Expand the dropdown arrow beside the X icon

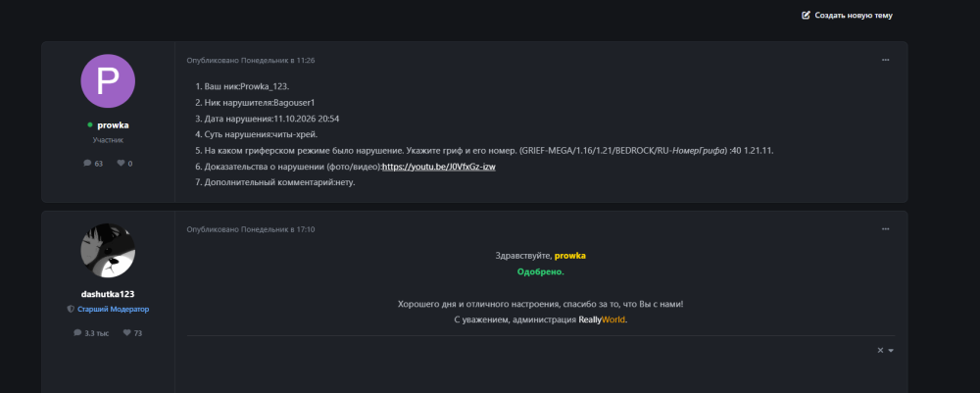(x=891, y=351)
